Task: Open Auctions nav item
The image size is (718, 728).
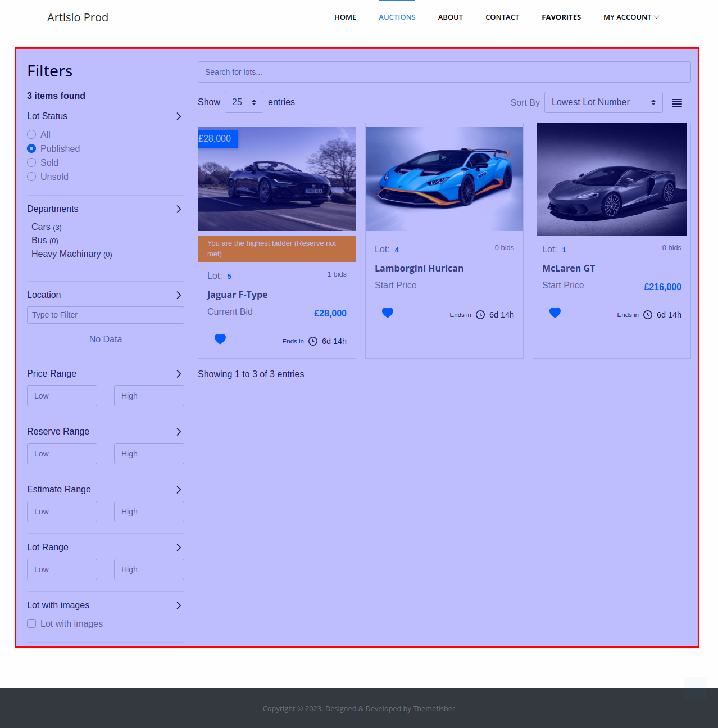Action: click(x=397, y=17)
